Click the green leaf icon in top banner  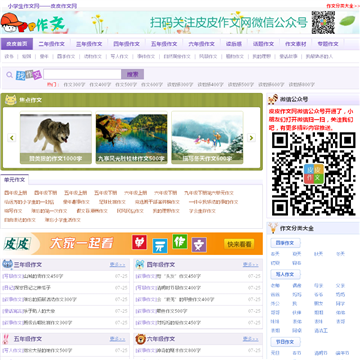pos(347,21)
